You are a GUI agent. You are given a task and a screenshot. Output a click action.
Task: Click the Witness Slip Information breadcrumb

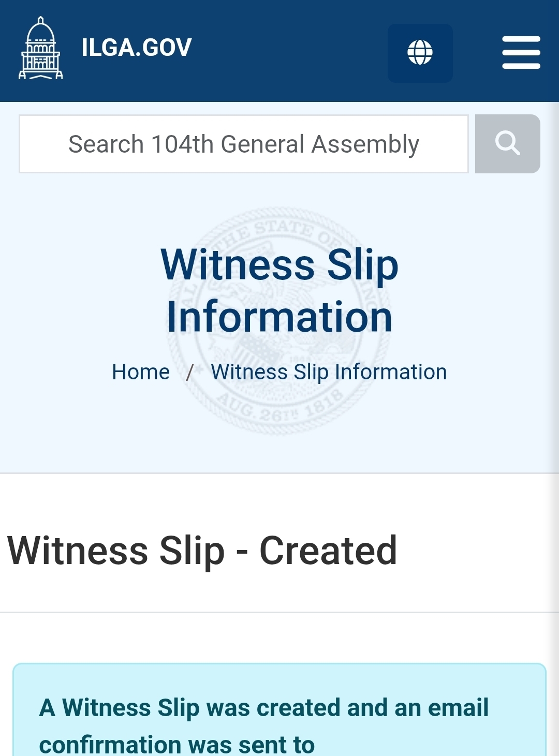pyautogui.click(x=329, y=372)
